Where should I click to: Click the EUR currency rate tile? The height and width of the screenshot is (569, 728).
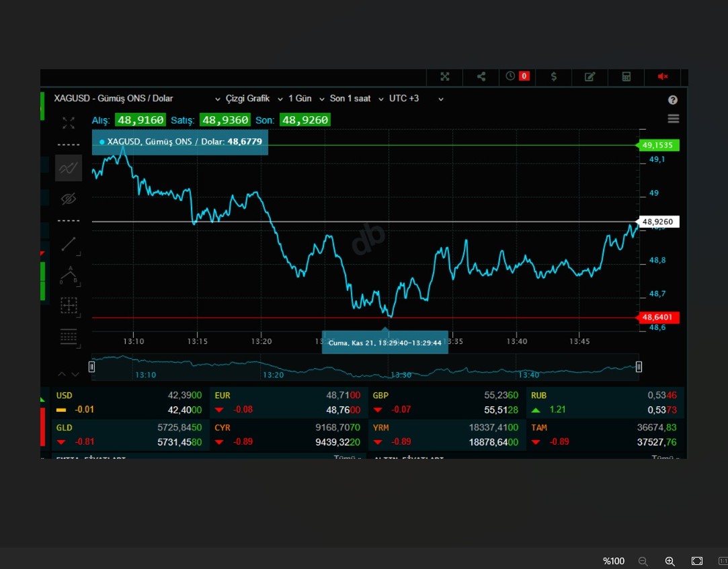288,402
